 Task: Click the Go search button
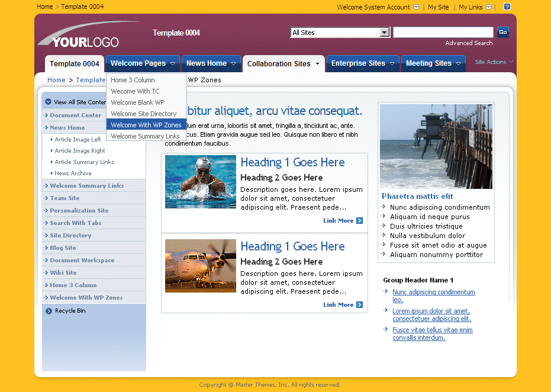pyautogui.click(x=502, y=32)
